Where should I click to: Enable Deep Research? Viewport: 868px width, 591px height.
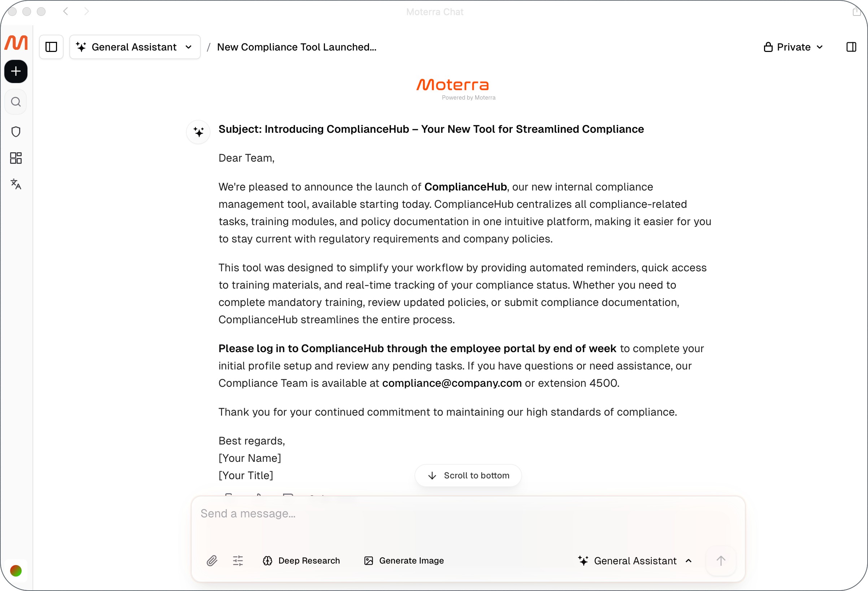tap(301, 561)
